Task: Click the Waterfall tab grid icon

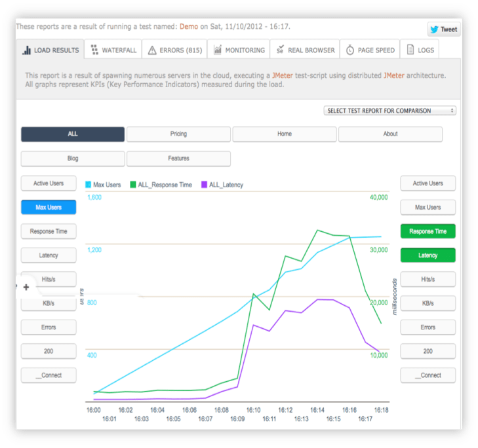Action: (95, 50)
